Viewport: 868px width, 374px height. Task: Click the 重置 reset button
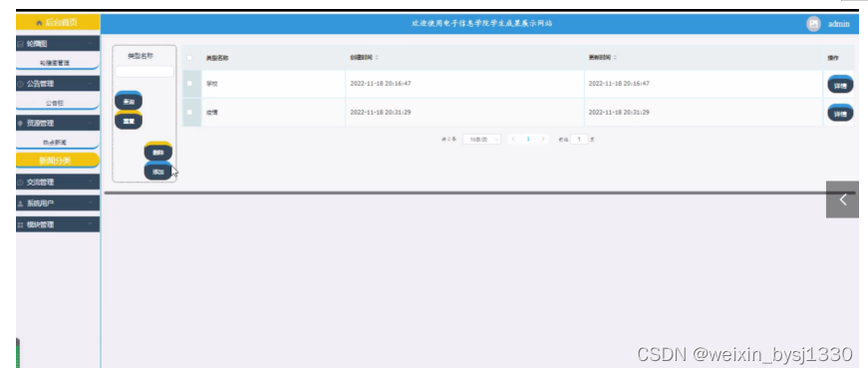pos(129,120)
